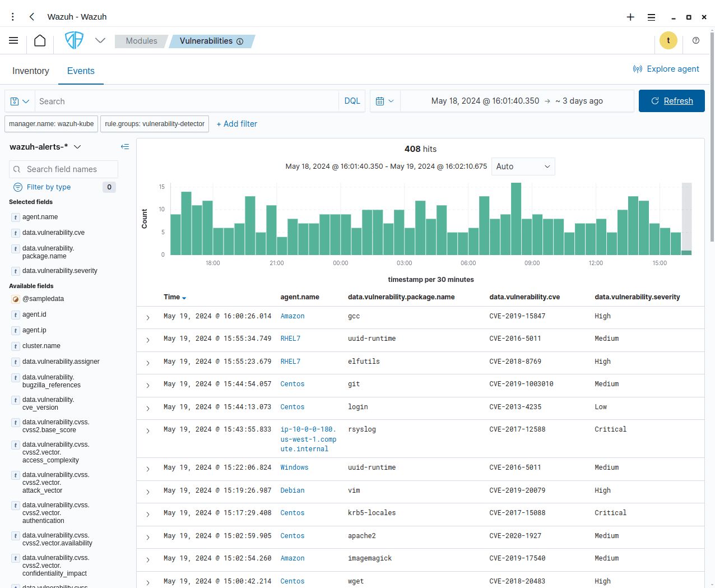Open the saved queries disk menu
The image size is (715, 588).
tap(20, 101)
